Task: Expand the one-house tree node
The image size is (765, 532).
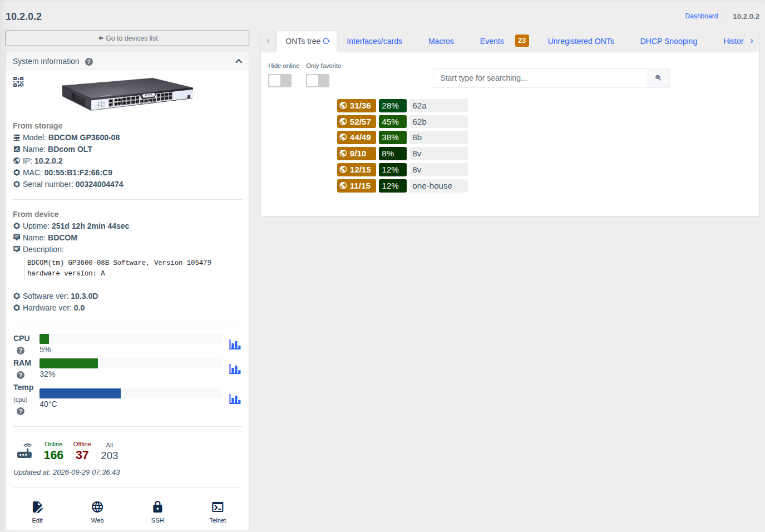Action: click(438, 186)
